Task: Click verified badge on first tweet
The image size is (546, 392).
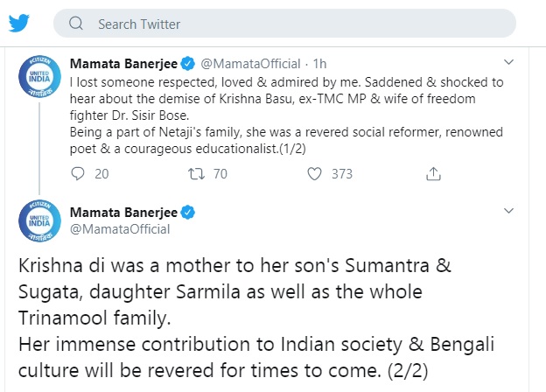Action: (x=188, y=64)
